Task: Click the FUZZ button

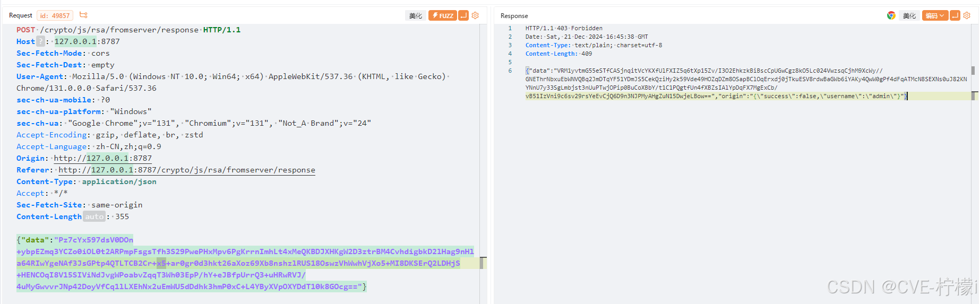Action: coord(443,15)
